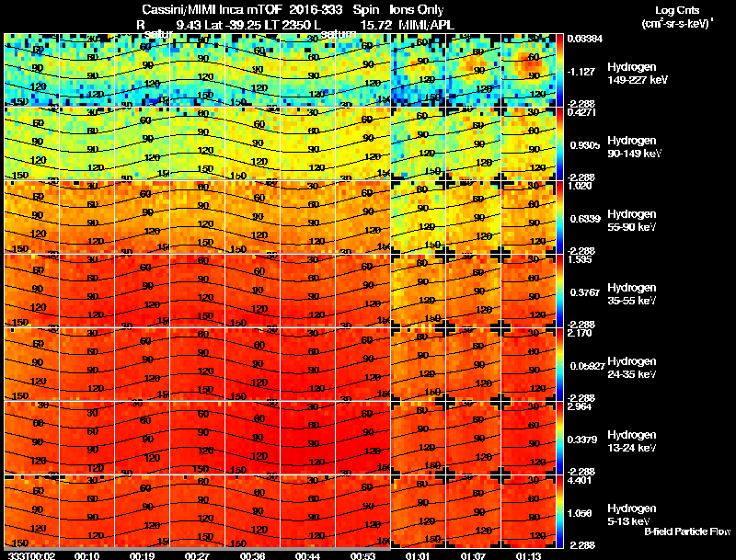Click the "333T00:02" time axis label

pos(31,555)
